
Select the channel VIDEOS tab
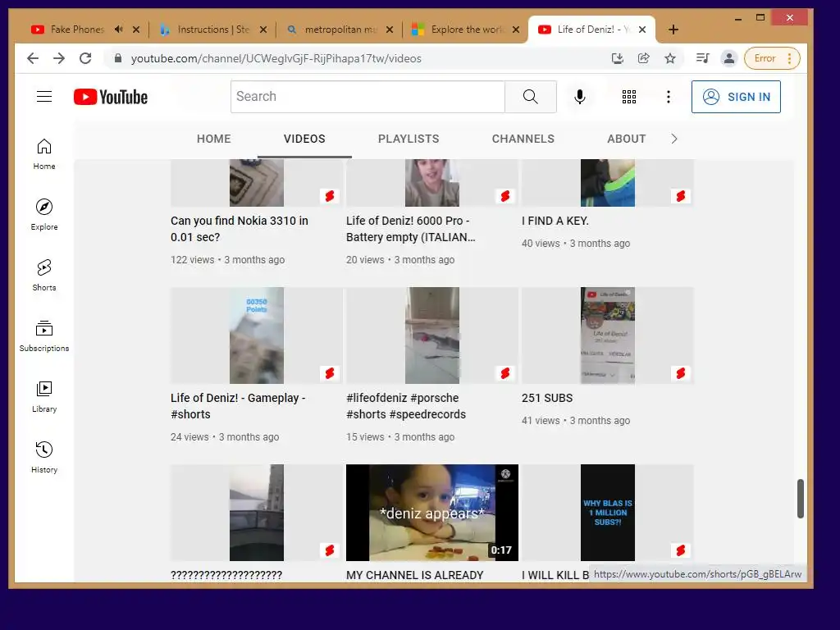coord(304,139)
